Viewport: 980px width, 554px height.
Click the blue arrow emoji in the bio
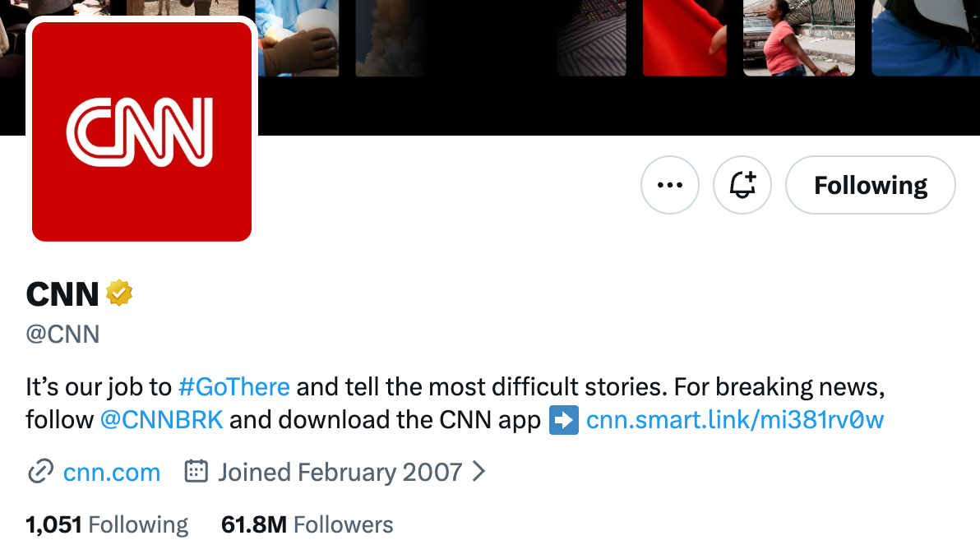(562, 419)
